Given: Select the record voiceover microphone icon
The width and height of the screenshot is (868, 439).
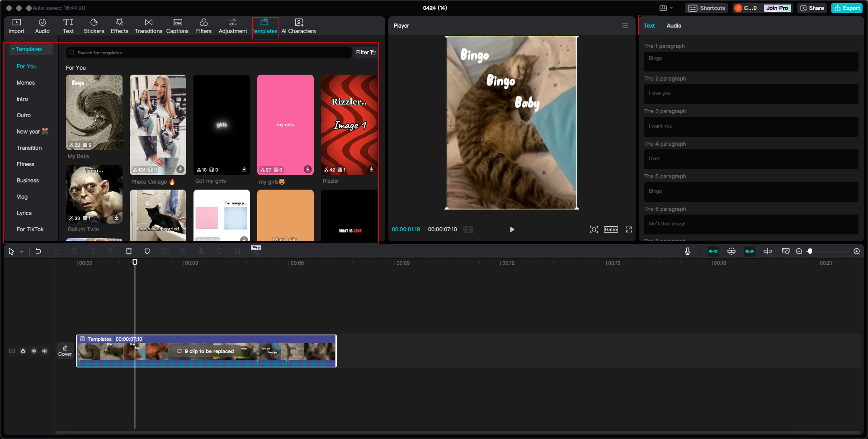Looking at the screenshot, I should point(688,251).
